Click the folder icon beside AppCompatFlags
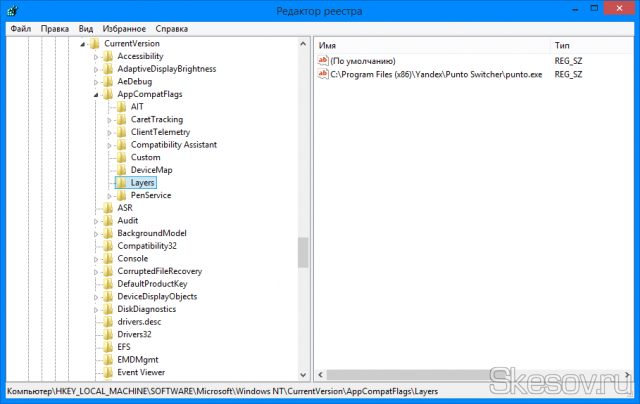Viewport: 640px width, 404px height. (108, 94)
